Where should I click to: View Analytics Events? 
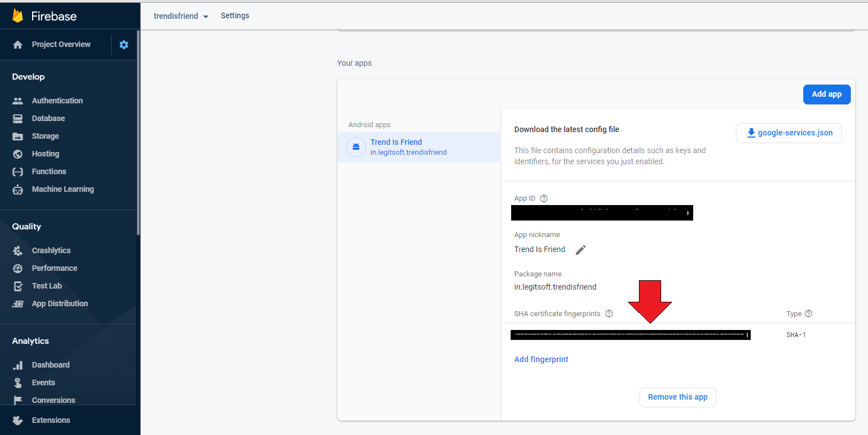pos(43,382)
